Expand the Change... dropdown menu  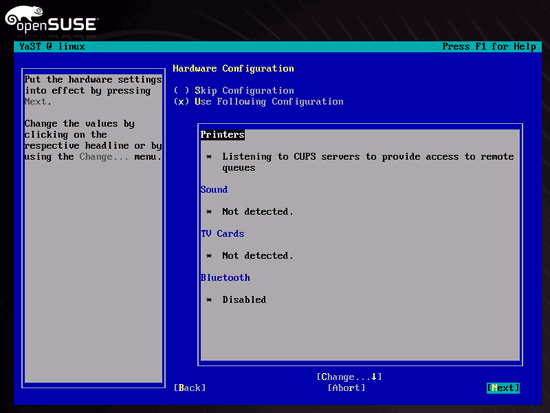(x=349, y=377)
